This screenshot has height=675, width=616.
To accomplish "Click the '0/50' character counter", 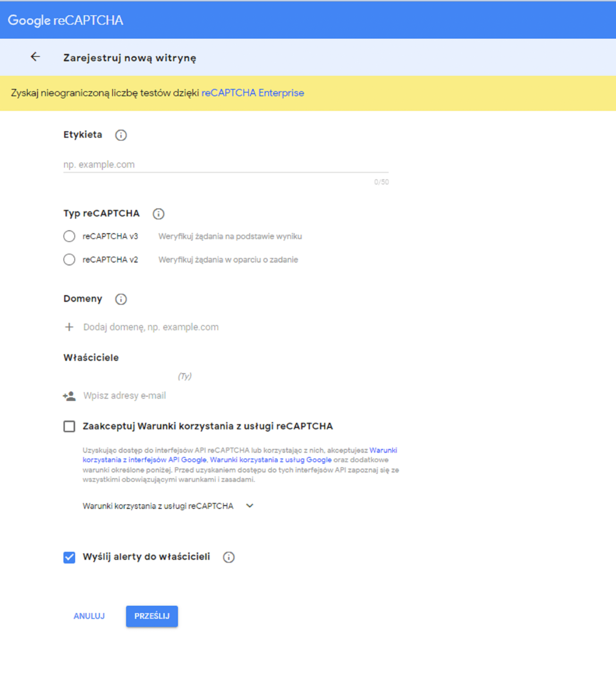I will [x=381, y=182].
